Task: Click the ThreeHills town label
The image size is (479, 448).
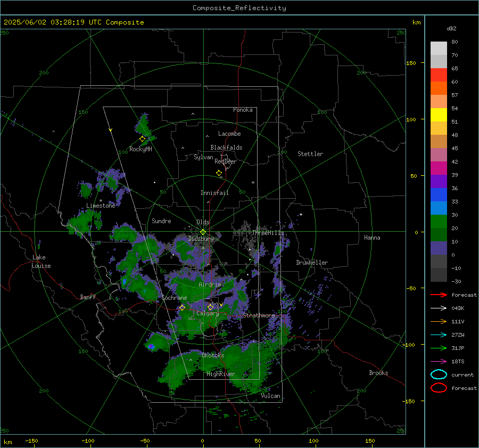Action: click(x=268, y=233)
